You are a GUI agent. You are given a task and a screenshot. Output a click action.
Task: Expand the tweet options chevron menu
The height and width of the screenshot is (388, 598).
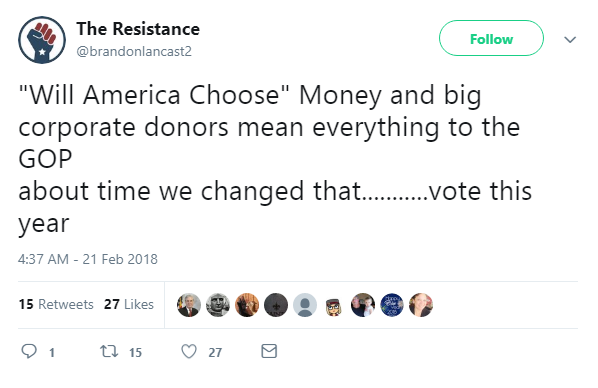tap(570, 39)
